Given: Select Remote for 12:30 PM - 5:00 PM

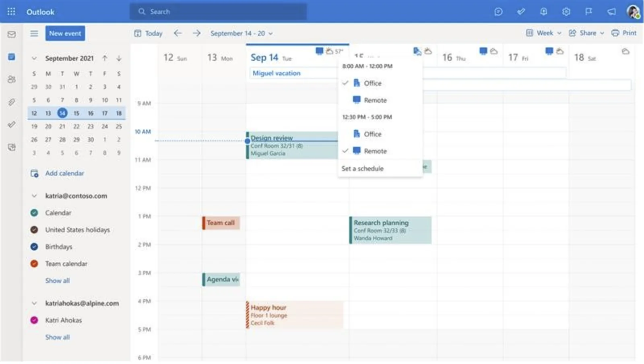Looking at the screenshot, I should click(x=380, y=151).
